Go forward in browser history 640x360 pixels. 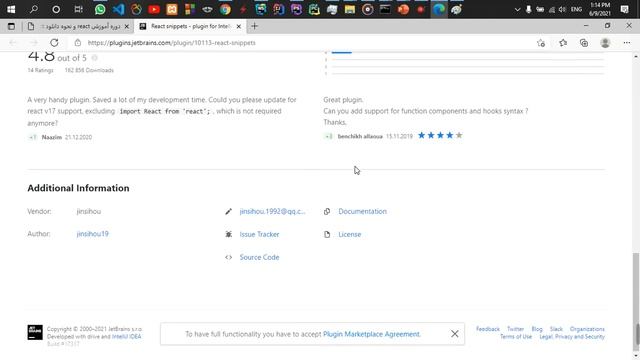tap(34, 42)
